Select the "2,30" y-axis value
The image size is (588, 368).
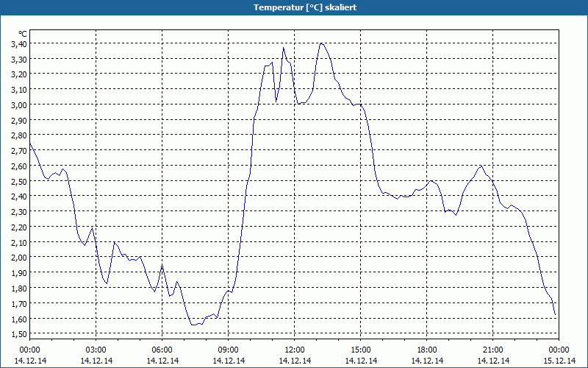tap(19, 212)
